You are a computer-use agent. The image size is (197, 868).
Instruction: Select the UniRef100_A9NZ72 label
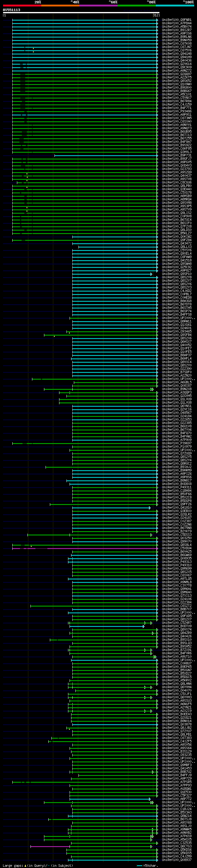(177, 71)
